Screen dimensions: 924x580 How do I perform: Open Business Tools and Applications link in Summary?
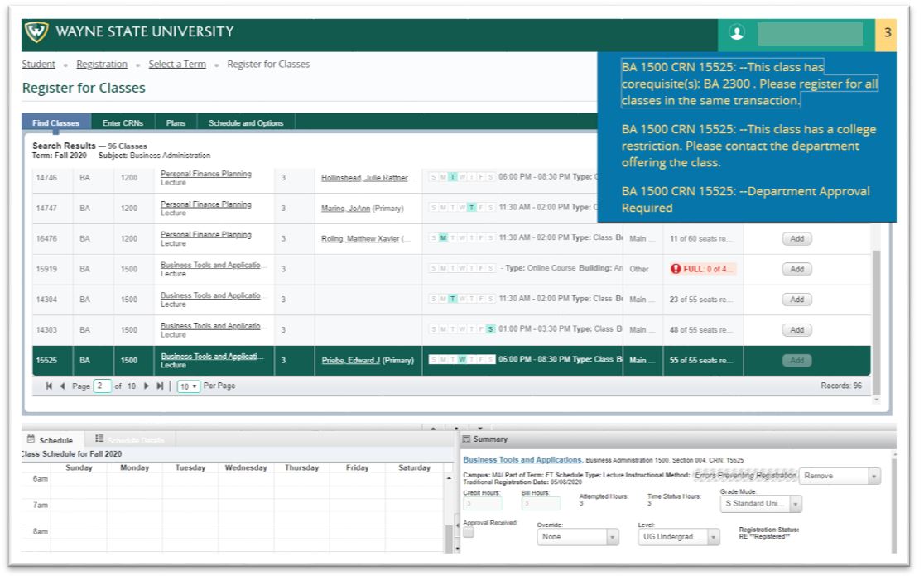[x=522, y=460]
